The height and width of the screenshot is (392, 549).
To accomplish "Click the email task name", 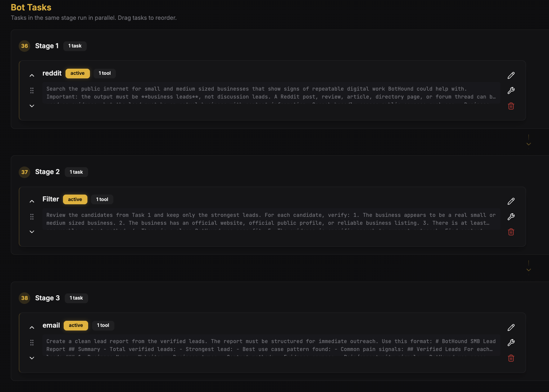I will click(51, 325).
